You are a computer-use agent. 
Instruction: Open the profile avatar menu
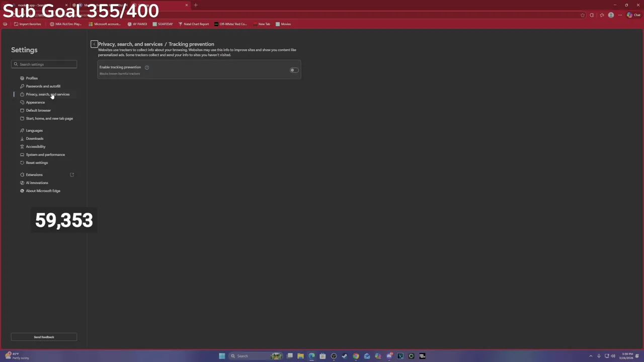pos(611,15)
